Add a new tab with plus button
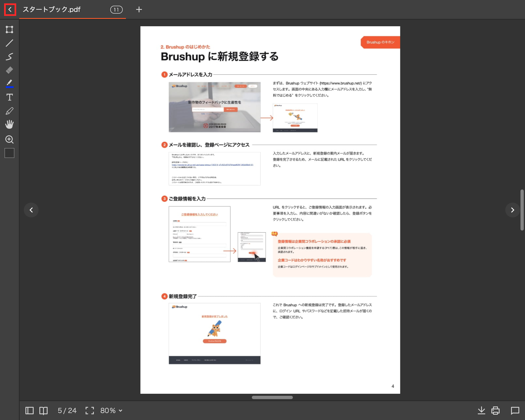Viewport: 525px width, 420px height. click(139, 9)
